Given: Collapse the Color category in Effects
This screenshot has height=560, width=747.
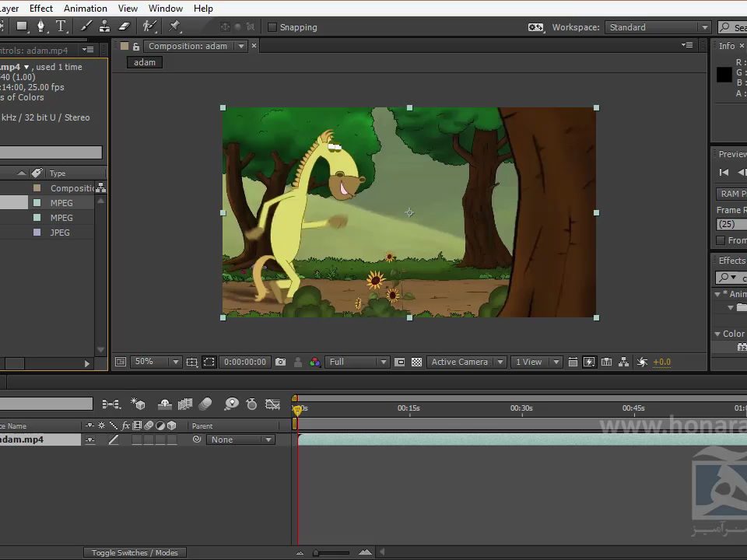Looking at the screenshot, I should pyautogui.click(x=717, y=334).
